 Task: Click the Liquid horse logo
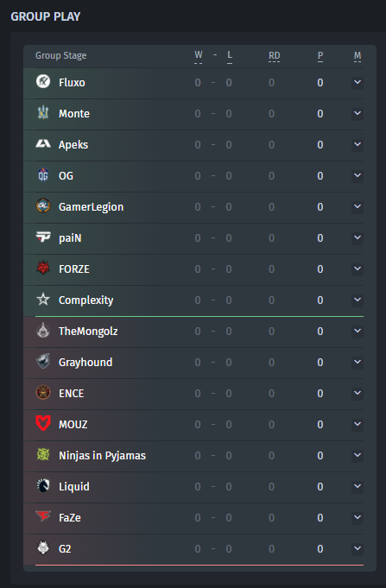(43, 485)
